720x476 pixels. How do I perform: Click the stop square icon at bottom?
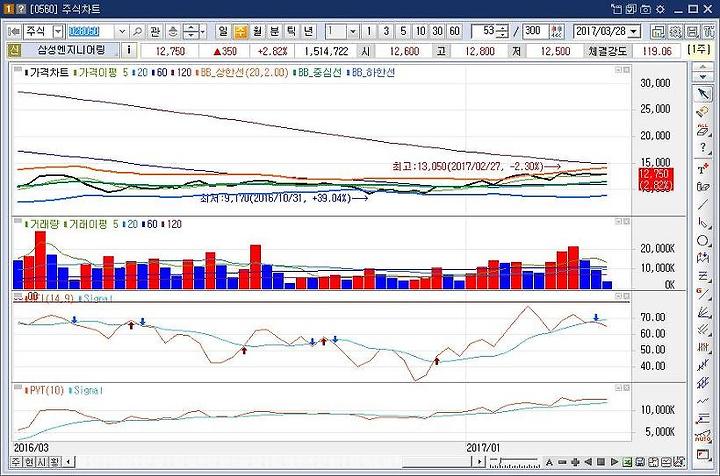click(x=601, y=462)
